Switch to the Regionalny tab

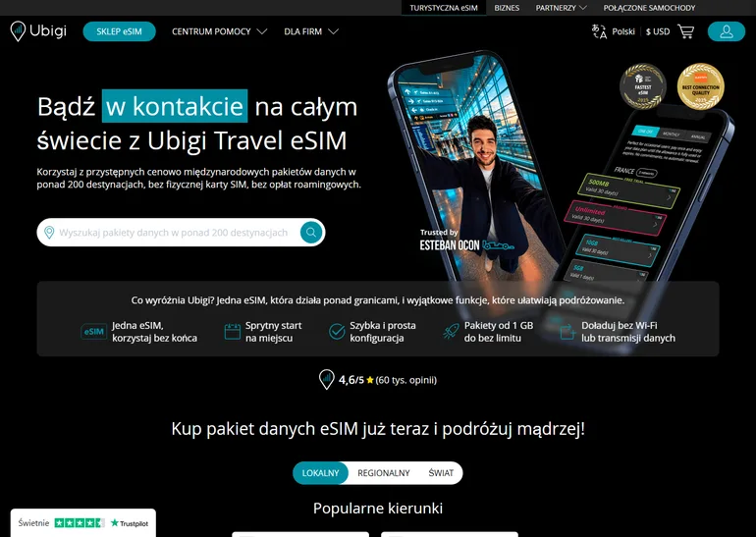(x=383, y=473)
